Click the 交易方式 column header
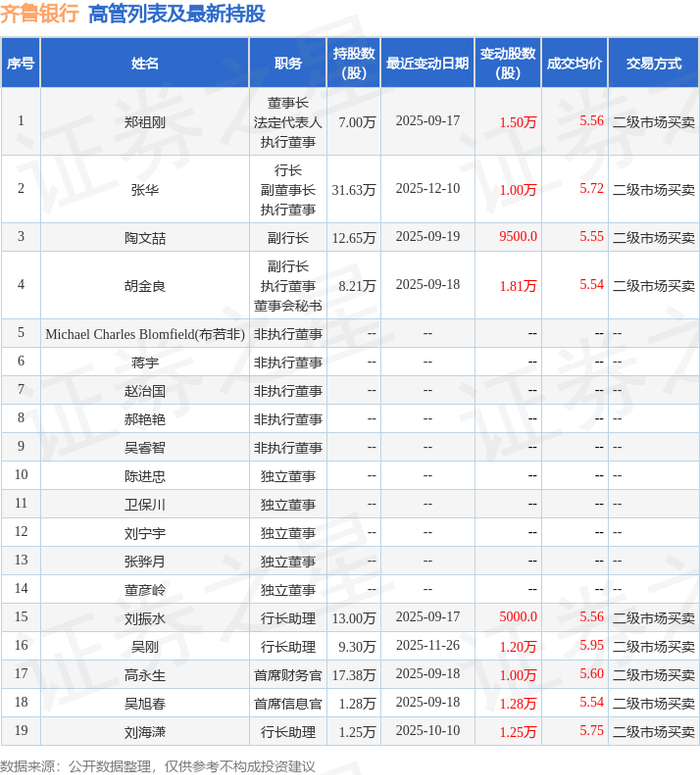 tap(654, 63)
